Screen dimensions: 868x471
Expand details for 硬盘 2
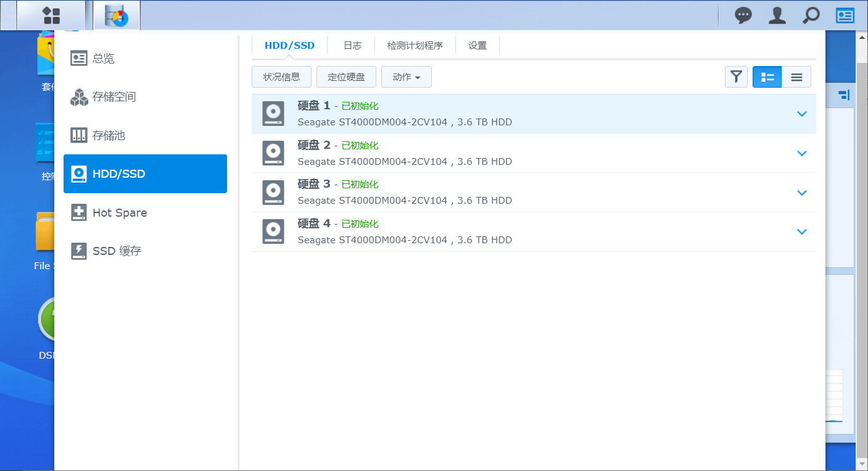click(x=802, y=153)
